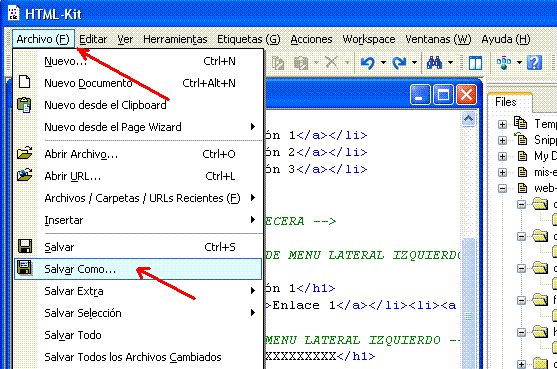Screen dimensions: 557x369
Task: Click clipboard icon beside Nuevo desde el Clipboard
Action: click(x=24, y=105)
